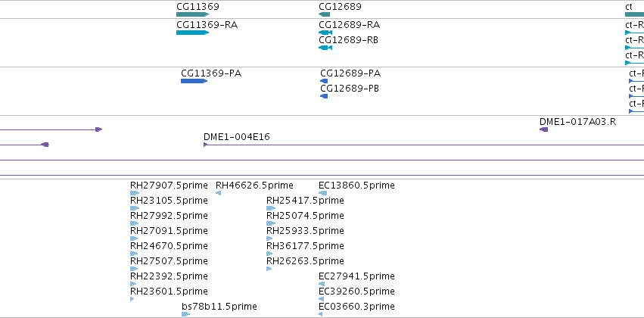Click the RH46626.5prime EST arrow
Screen dimensions: 644x318
pos(218,193)
